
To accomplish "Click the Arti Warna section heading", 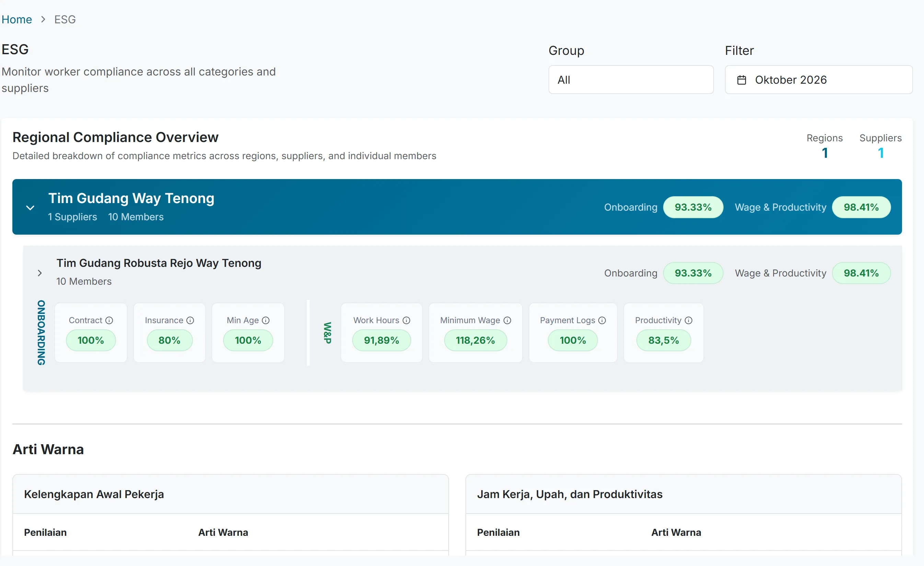I will click(48, 449).
